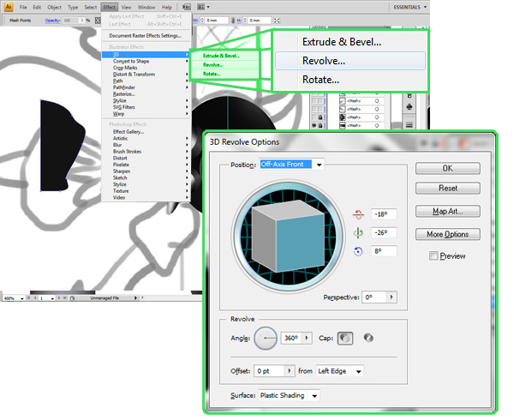
Task: Go to previous artboard in status bar
Action: pyautogui.click(x=35, y=298)
